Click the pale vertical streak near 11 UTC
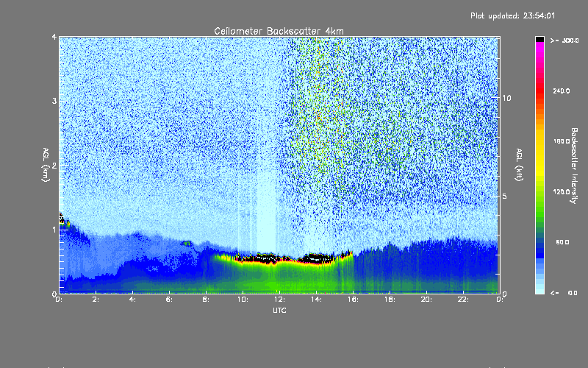This screenshot has height=368, width=588. point(267,210)
